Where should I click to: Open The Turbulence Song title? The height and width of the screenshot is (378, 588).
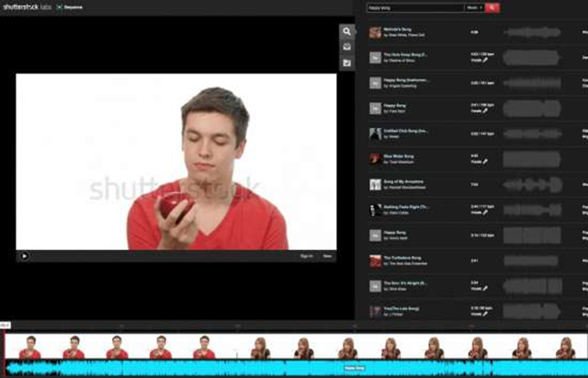pyautogui.click(x=402, y=258)
